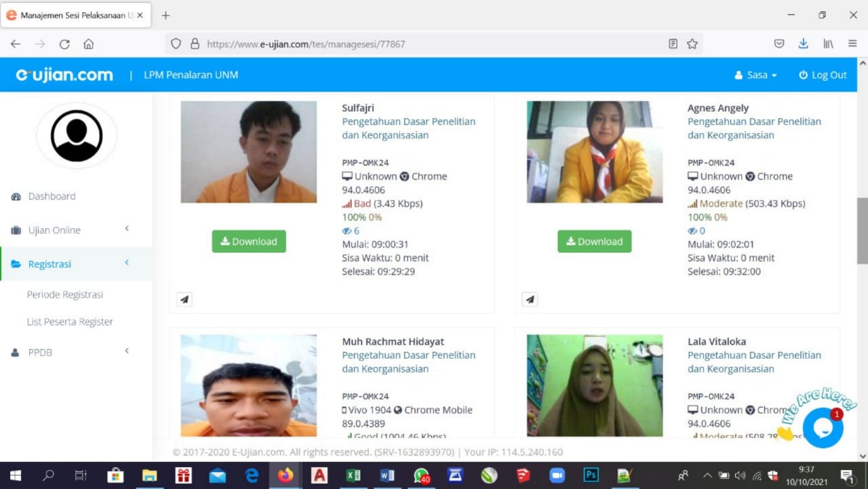Click the Log Out link
This screenshot has height=489, width=868.
[x=823, y=75]
